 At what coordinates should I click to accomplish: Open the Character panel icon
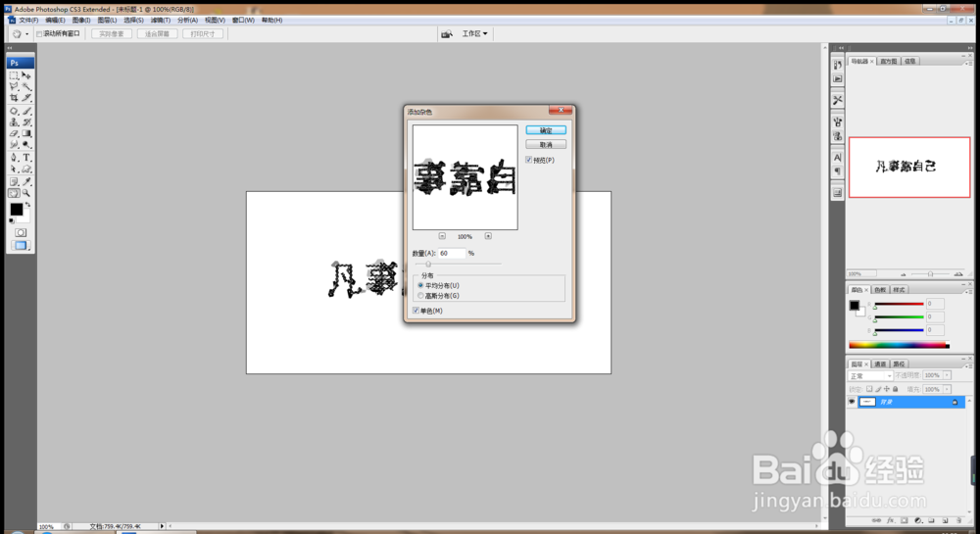point(838,158)
